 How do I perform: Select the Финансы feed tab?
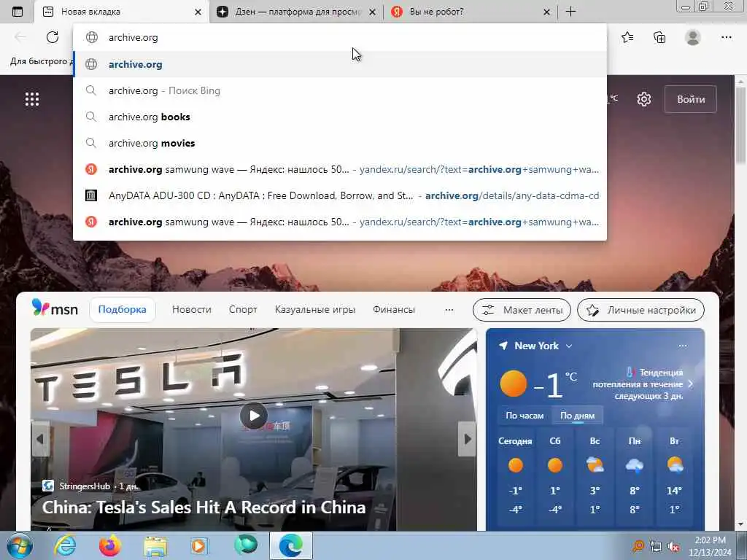point(394,309)
